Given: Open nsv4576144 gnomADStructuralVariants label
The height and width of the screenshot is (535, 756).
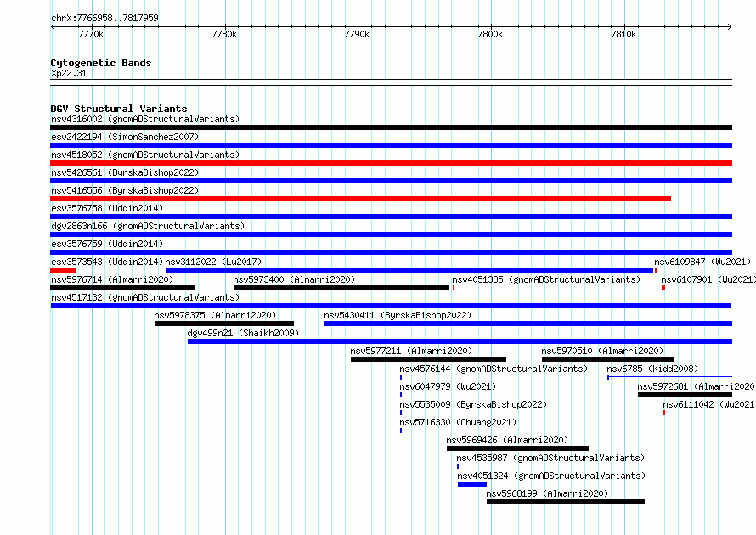Looking at the screenshot, I should [494, 369].
